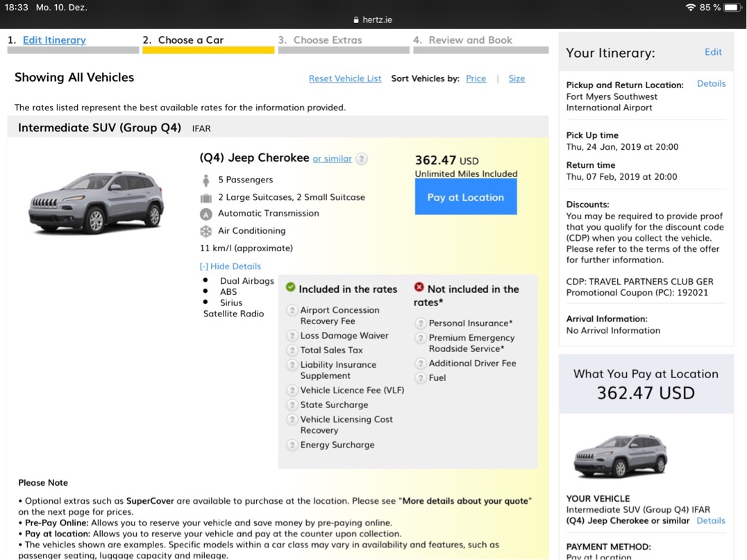Screen dimensions: 747x560
Task: Click Reset Vehicle List link
Action: pyautogui.click(x=345, y=78)
